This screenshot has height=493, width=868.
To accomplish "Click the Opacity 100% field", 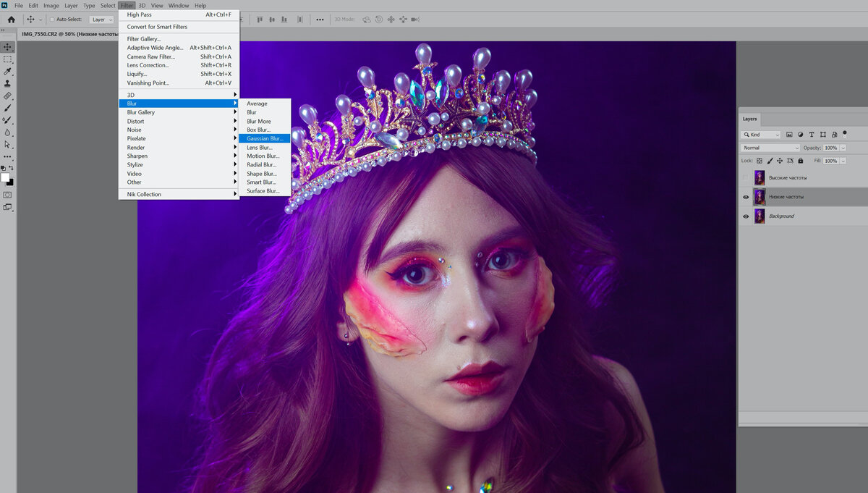I will pos(830,148).
